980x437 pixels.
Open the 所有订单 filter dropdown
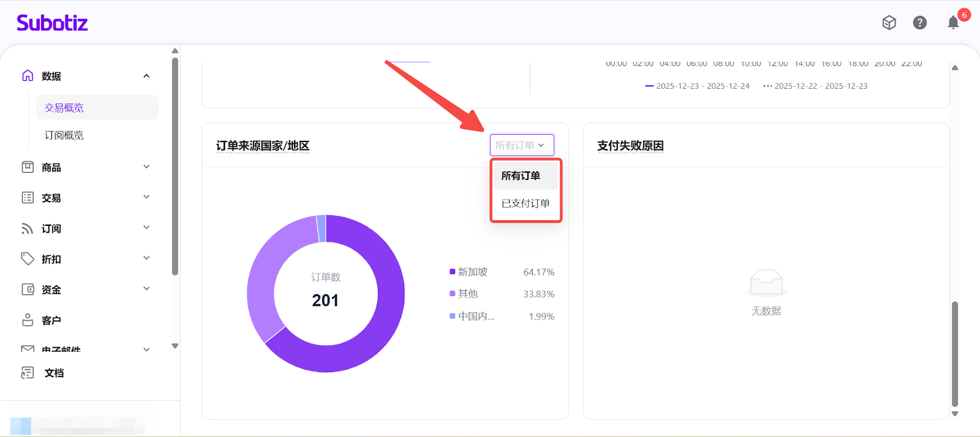521,145
